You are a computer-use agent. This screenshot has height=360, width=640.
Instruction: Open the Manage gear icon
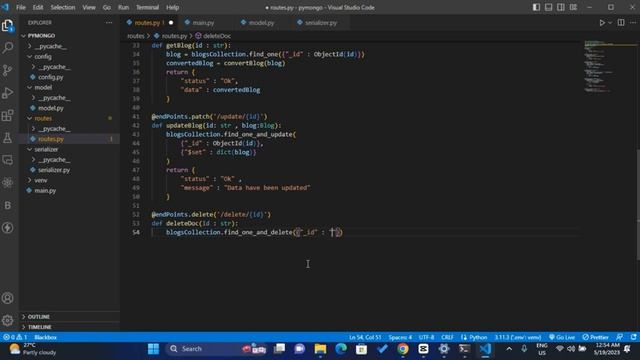tap(8, 320)
